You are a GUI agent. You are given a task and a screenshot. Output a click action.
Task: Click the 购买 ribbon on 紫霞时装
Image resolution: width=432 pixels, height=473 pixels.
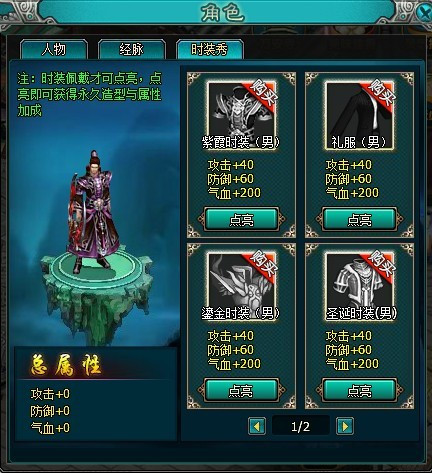(x=262, y=93)
